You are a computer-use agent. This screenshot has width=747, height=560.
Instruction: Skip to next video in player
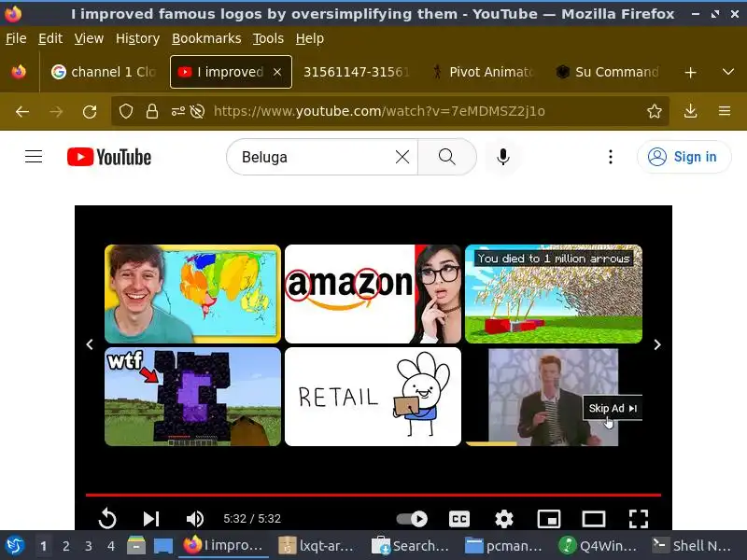[x=151, y=519]
